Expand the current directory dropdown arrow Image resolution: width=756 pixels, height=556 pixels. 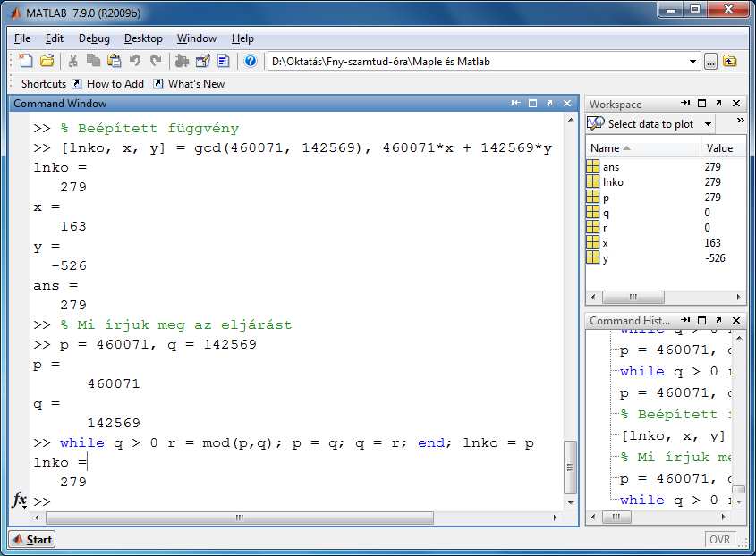[692, 62]
